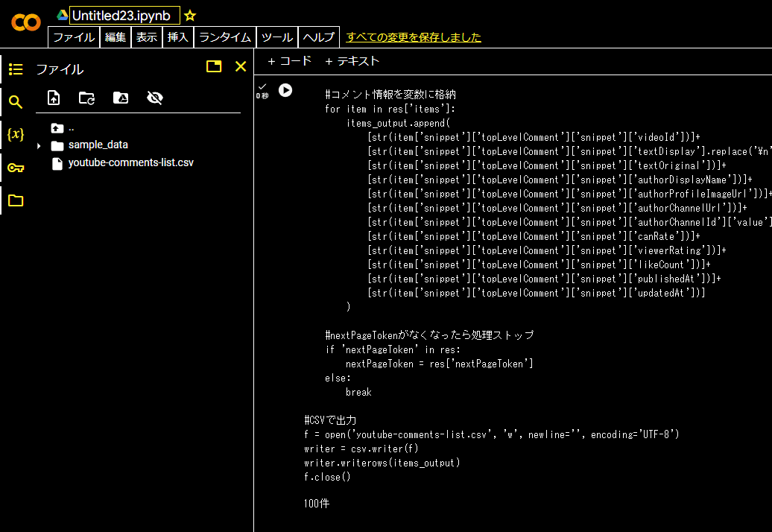Toggle hidden files visibility
Viewport: 772px width, 532px height.
155,98
